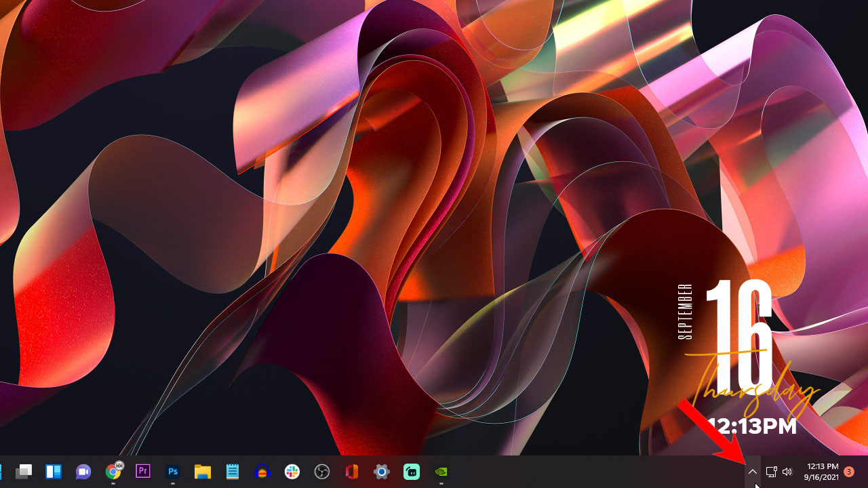Viewport: 868px width, 488px height.
Task: View the 3 pending notifications
Action: (849, 472)
